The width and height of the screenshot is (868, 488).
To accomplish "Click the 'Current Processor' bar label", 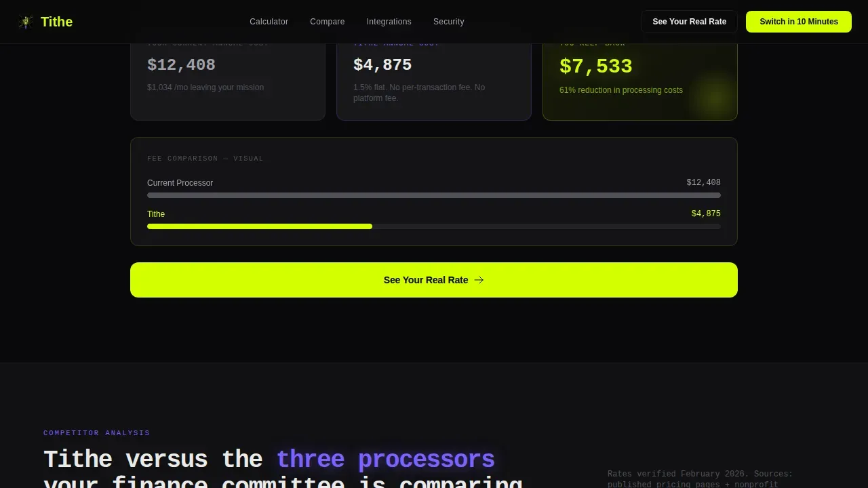I will (x=180, y=183).
